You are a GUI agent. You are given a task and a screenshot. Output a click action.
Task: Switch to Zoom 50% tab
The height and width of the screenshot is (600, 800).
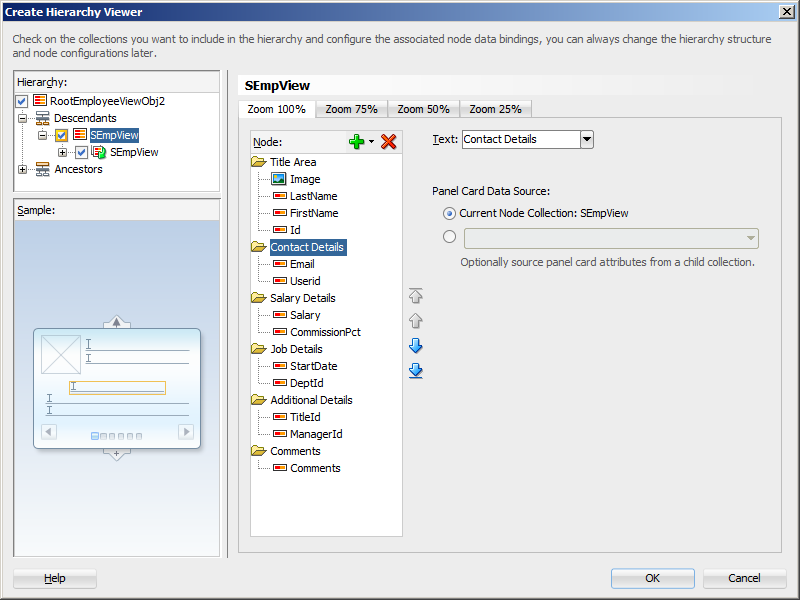423,109
